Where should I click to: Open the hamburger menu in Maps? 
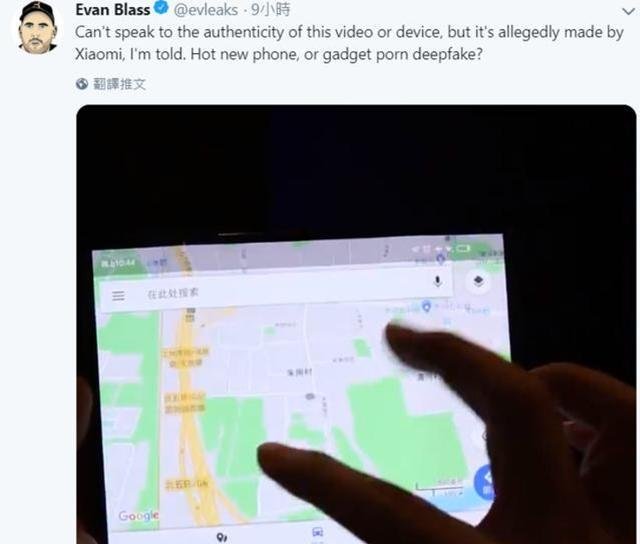tap(118, 295)
